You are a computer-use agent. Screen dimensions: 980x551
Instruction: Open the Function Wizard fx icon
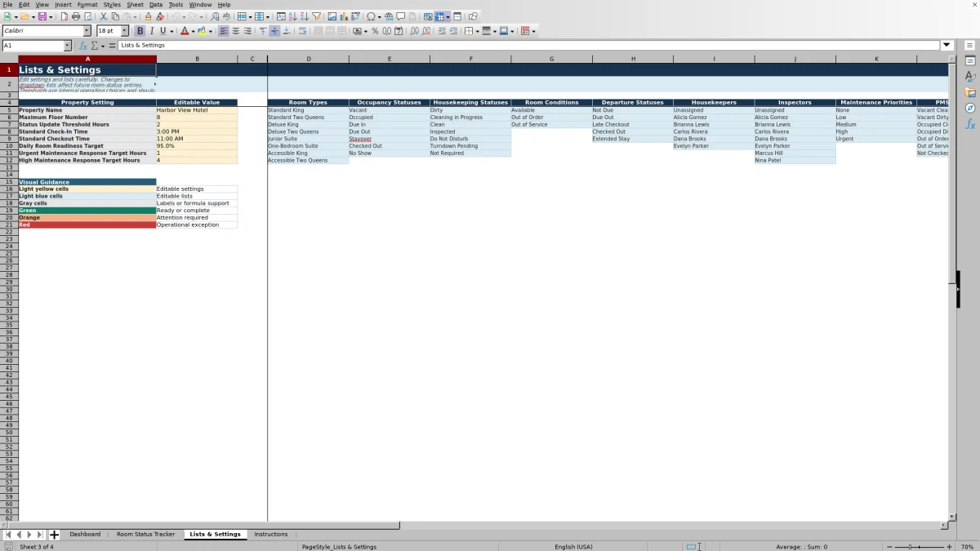(x=82, y=46)
